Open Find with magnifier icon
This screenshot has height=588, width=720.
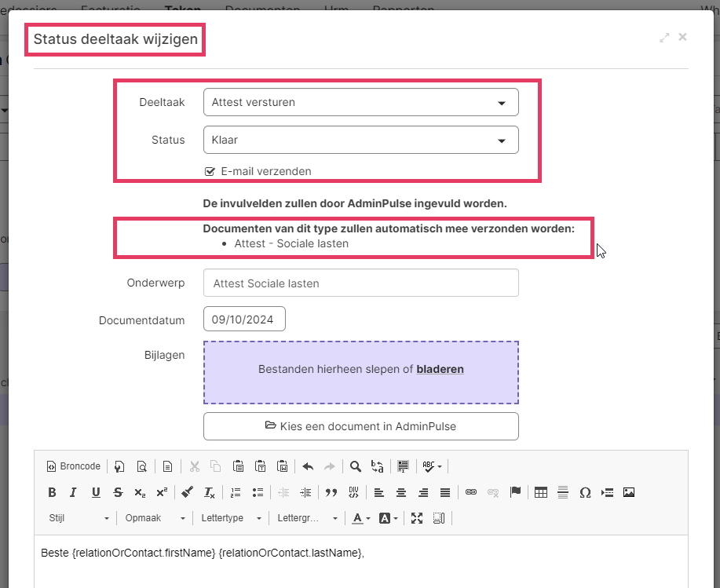[x=355, y=466]
